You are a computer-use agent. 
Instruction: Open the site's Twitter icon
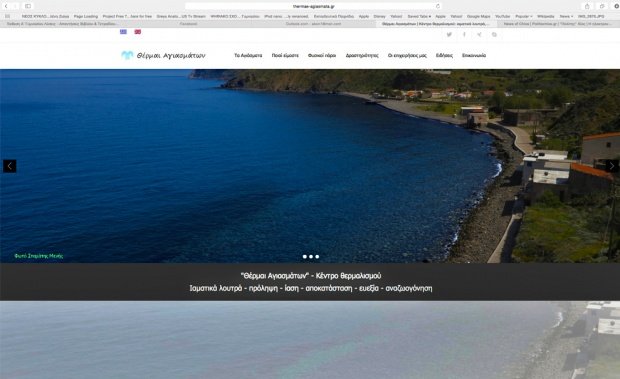click(x=449, y=35)
